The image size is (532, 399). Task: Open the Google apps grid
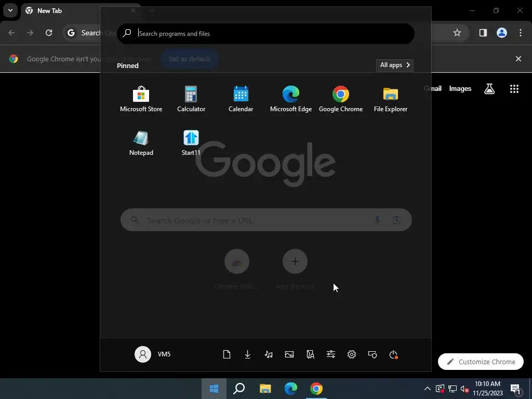point(514,88)
